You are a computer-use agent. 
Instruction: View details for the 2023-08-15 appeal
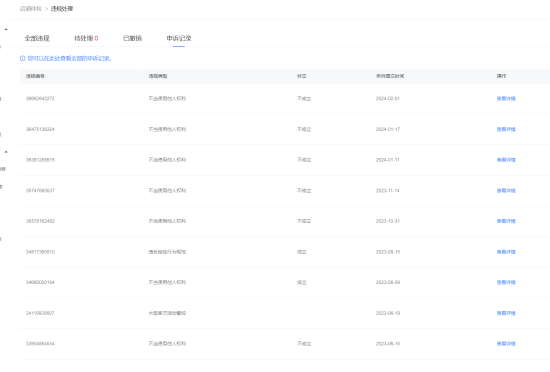point(506,252)
